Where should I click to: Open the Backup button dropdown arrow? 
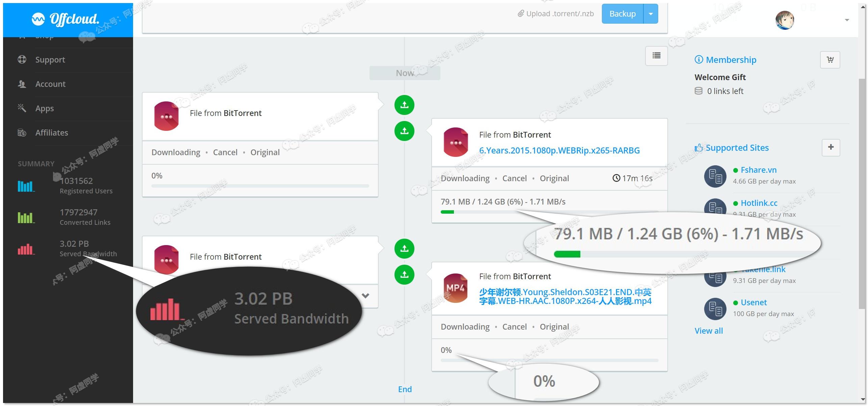coord(651,14)
